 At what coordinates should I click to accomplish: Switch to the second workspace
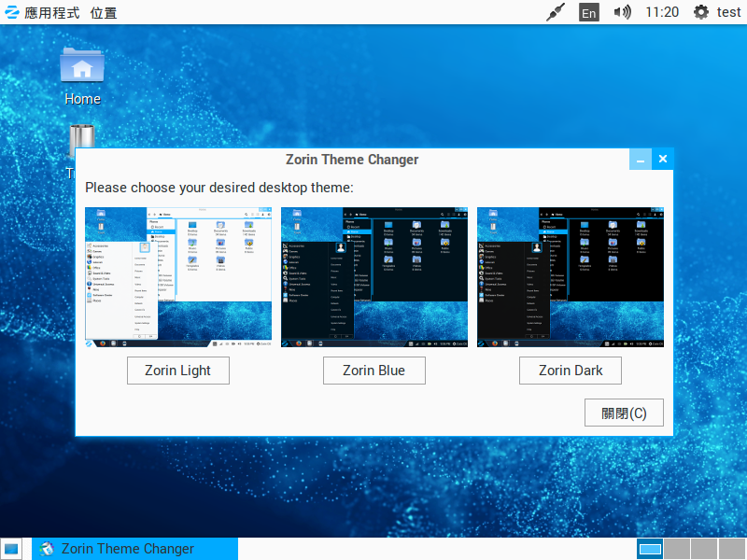pos(677,549)
